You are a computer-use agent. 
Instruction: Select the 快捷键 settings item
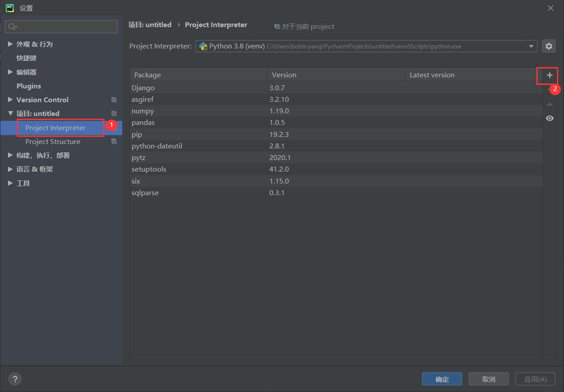(x=26, y=58)
